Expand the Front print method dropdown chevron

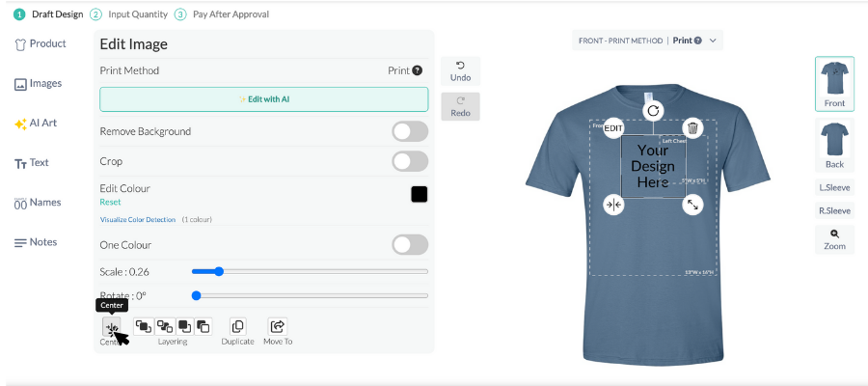click(713, 41)
